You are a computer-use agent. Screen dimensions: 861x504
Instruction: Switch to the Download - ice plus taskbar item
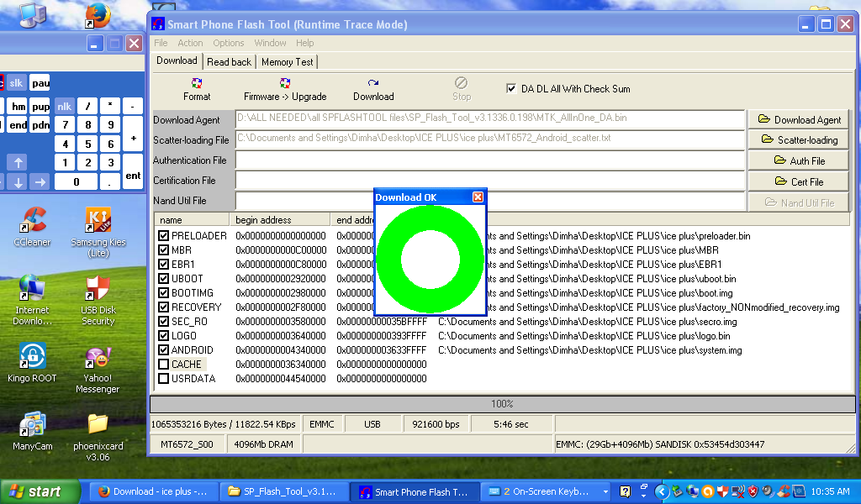[153, 491]
